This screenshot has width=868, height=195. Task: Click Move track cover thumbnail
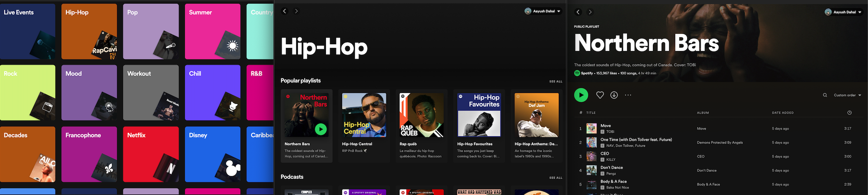591,129
